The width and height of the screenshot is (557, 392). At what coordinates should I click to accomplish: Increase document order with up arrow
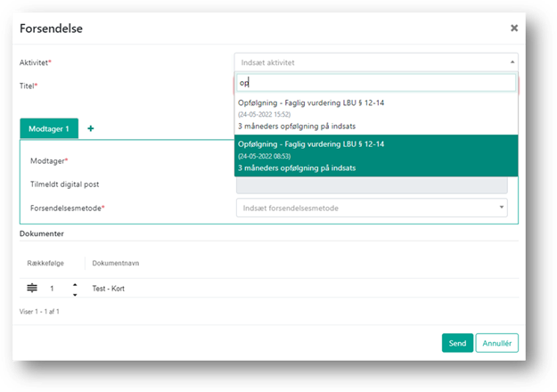74,284
